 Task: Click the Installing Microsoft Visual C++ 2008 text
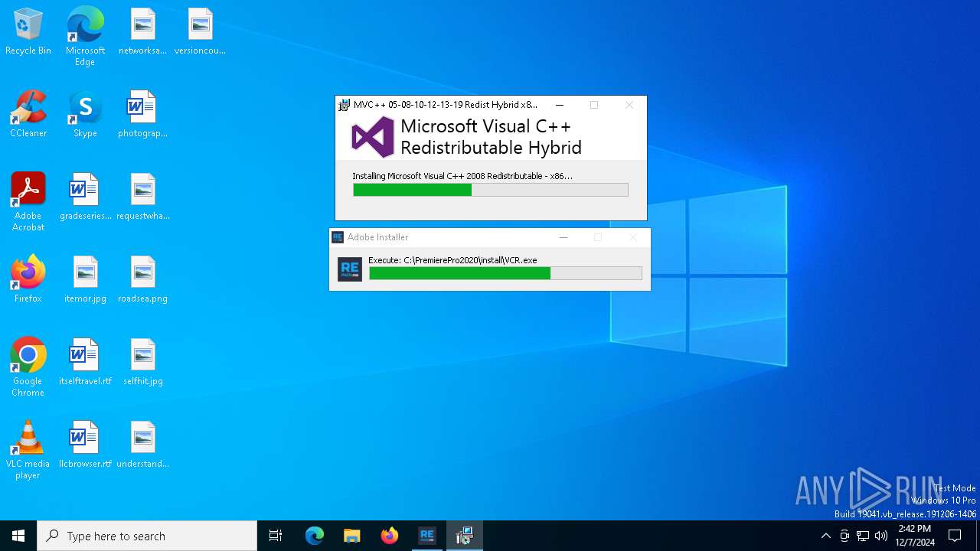tap(462, 176)
